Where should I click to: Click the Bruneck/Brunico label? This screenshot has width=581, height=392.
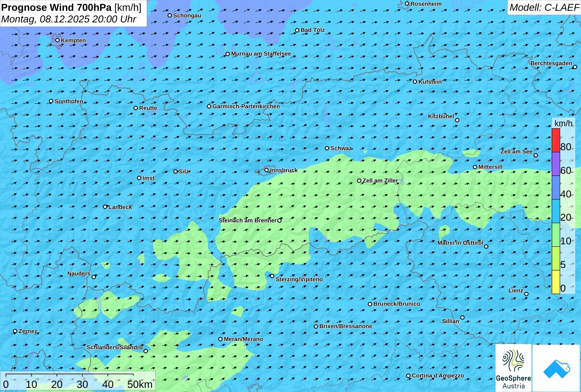pyautogui.click(x=397, y=304)
